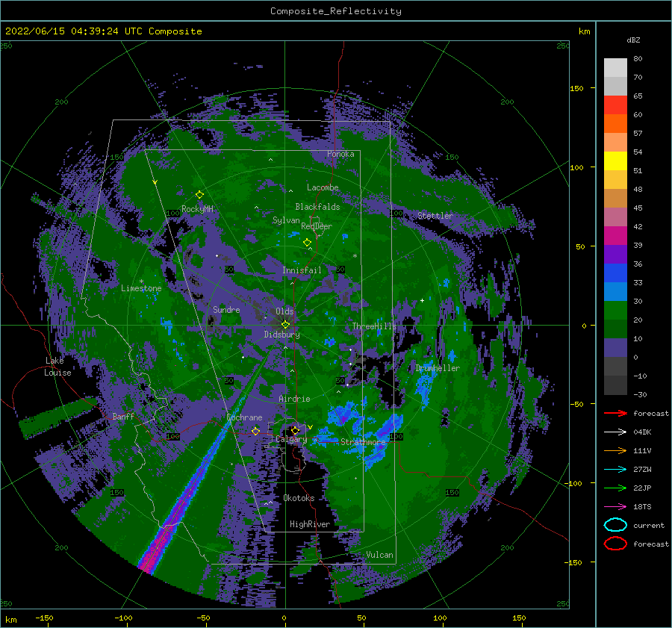Click yellow diamond marker below Cochrane
This screenshot has width=672, height=628.
[x=256, y=431]
